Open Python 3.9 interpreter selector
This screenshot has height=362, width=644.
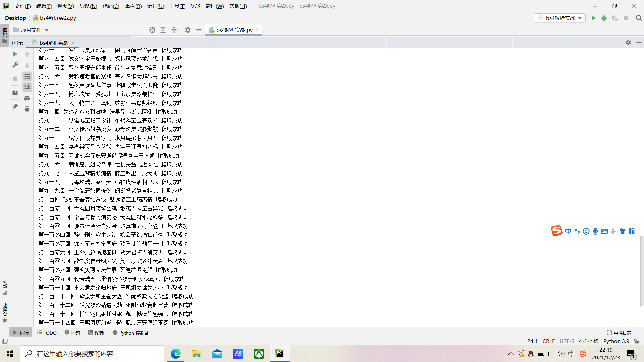point(616,341)
